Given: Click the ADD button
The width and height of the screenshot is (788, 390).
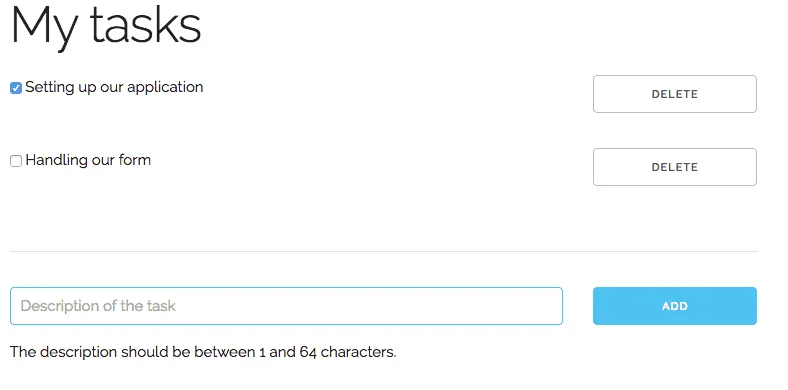Looking at the screenshot, I should click(x=674, y=306).
